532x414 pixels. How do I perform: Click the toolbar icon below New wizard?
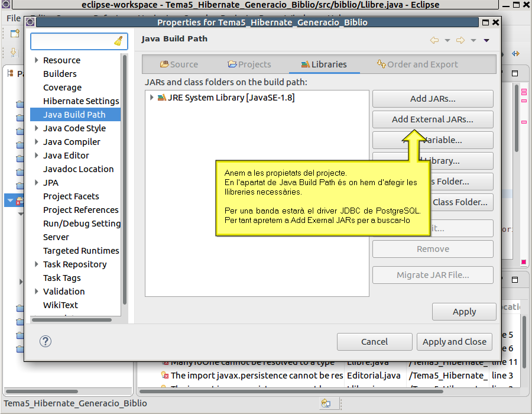point(14,52)
